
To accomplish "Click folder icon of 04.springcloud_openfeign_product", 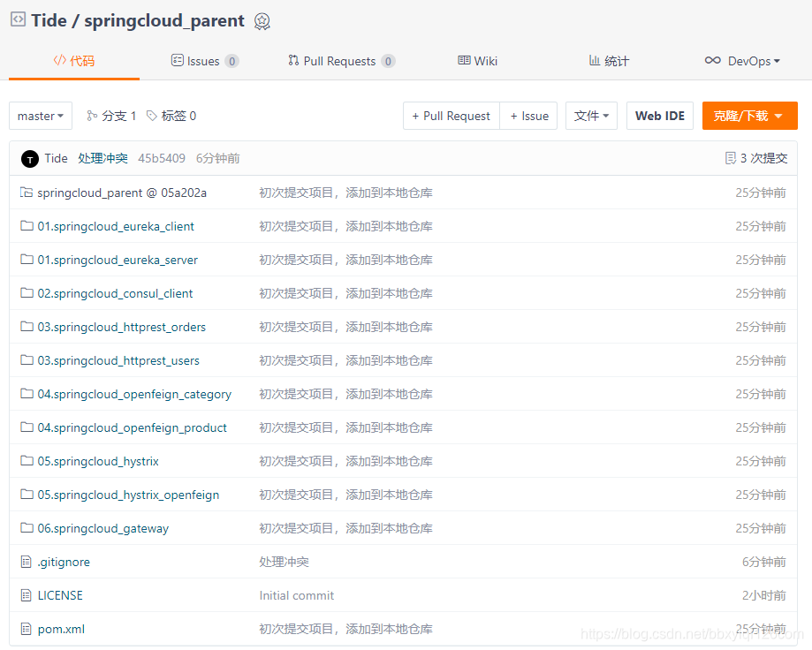I will (27, 427).
